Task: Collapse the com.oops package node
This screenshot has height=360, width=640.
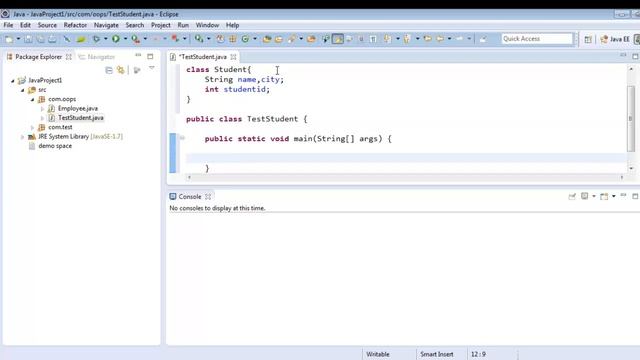Action: (33, 100)
